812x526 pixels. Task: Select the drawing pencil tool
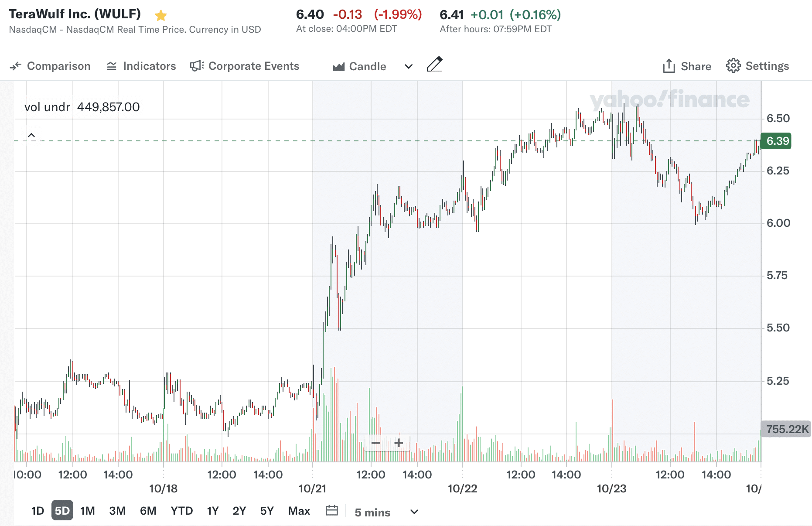tap(435, 65)
